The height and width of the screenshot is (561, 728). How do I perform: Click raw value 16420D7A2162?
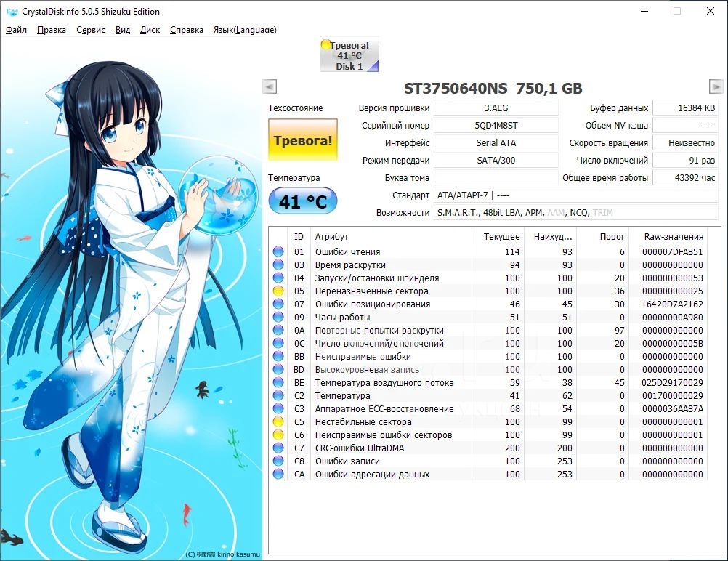672,304
